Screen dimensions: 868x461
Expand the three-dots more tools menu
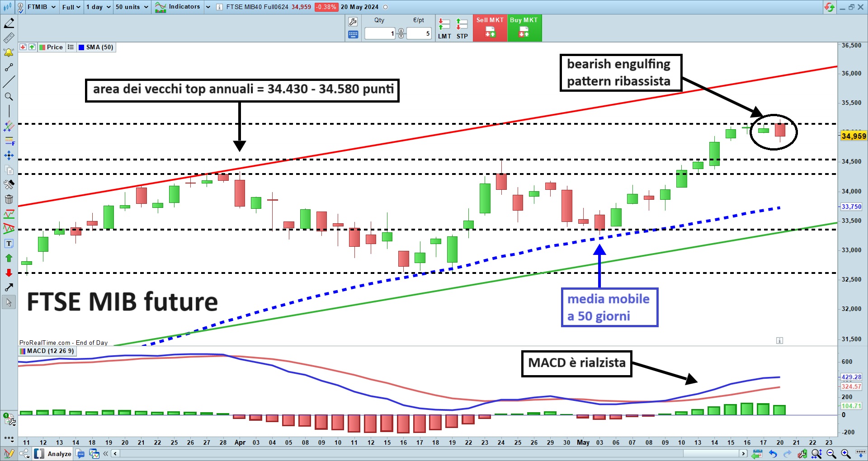click(9, 438)
